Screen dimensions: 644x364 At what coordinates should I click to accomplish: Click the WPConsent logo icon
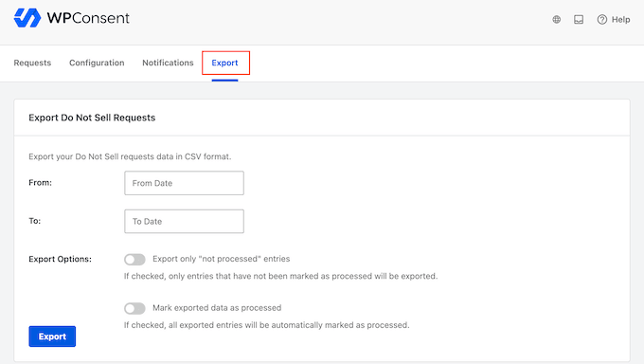[27, 18]
